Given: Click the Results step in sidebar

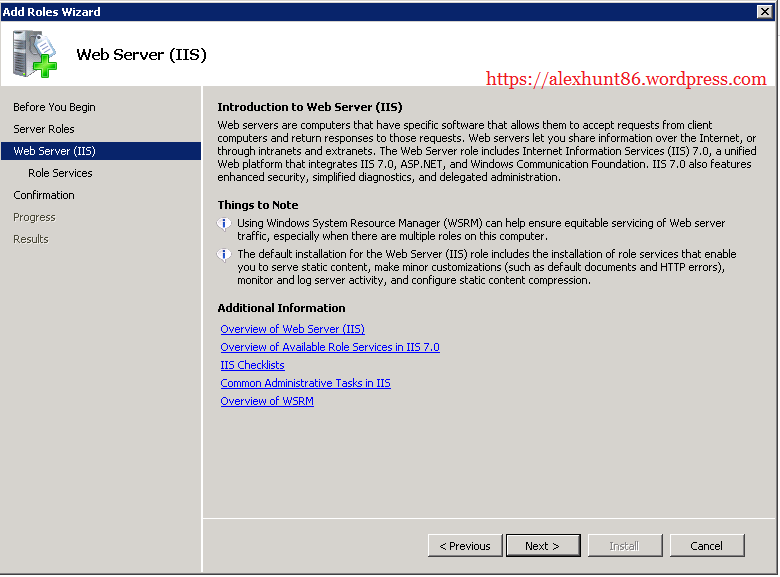Looking at the screenshot, I should (x=30, y=239).
